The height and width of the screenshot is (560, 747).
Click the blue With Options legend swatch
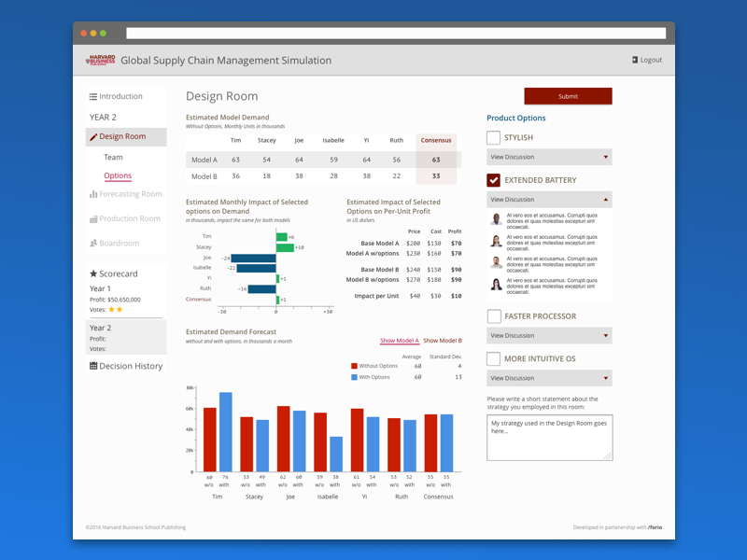pos(355,377)
